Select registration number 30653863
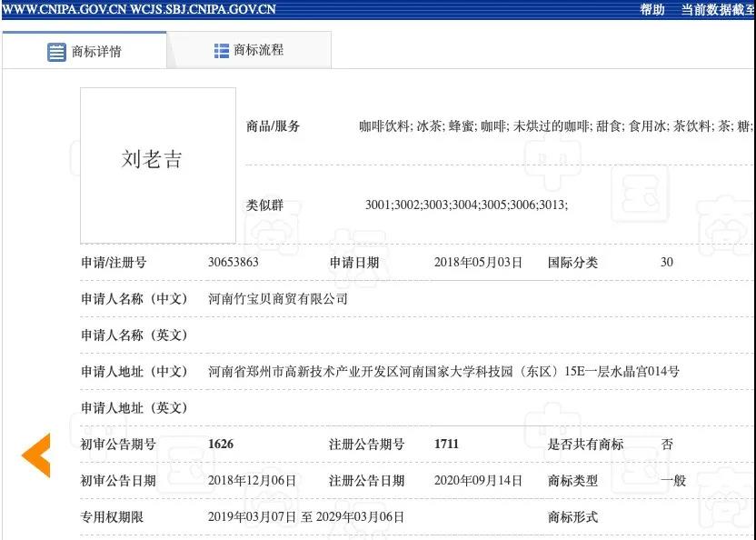The width and height of the screenshot is (756, 540). click(x=234, y=262)
